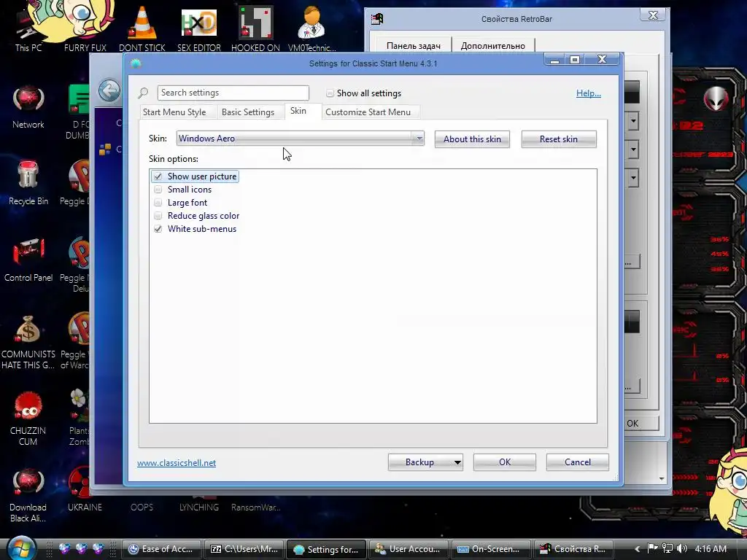Image resolution: width=747 pixels, height=560 pixels.
Task: Enable the Show all settings checkbox
Action: (x=330, y=93)
